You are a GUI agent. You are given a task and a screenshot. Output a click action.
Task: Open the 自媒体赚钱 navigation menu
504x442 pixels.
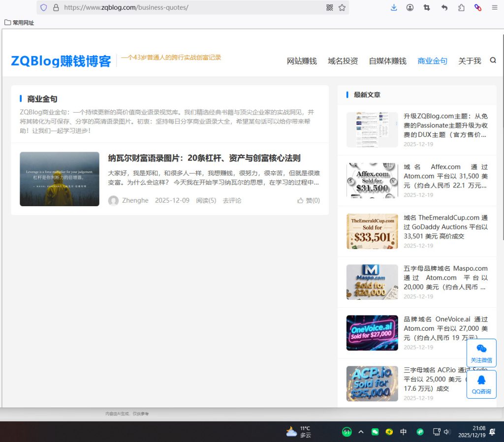[x=387, y=61]
